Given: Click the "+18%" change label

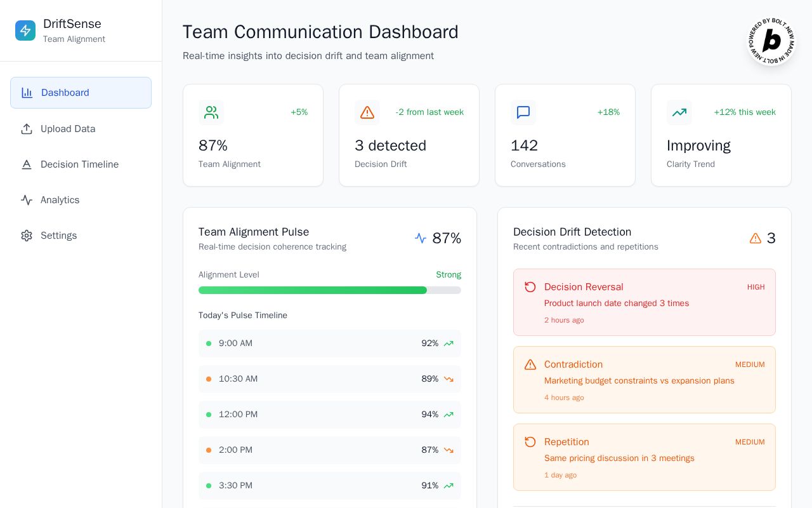Looking at the screenshot, I should click(608, 112).
